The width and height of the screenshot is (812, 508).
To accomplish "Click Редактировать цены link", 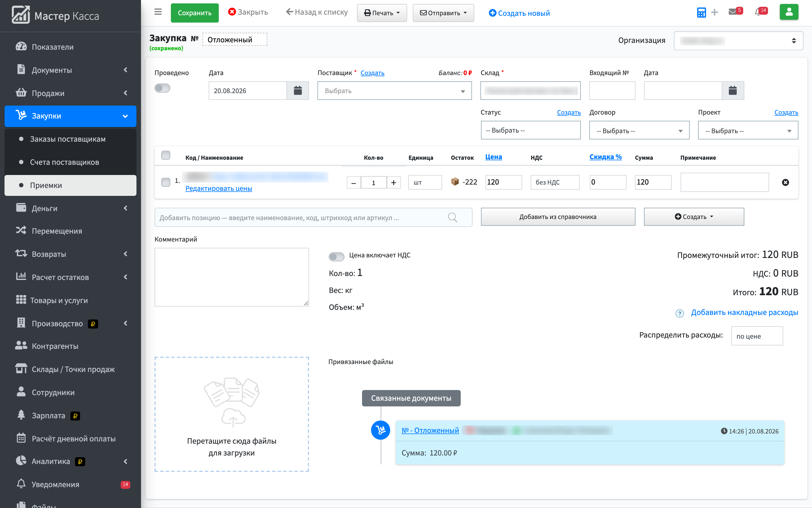I will click(x=219, y=189).
